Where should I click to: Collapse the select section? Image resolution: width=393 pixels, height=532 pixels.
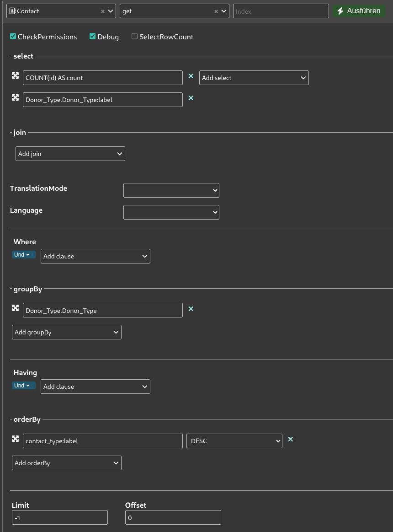(x=11, y=56)
